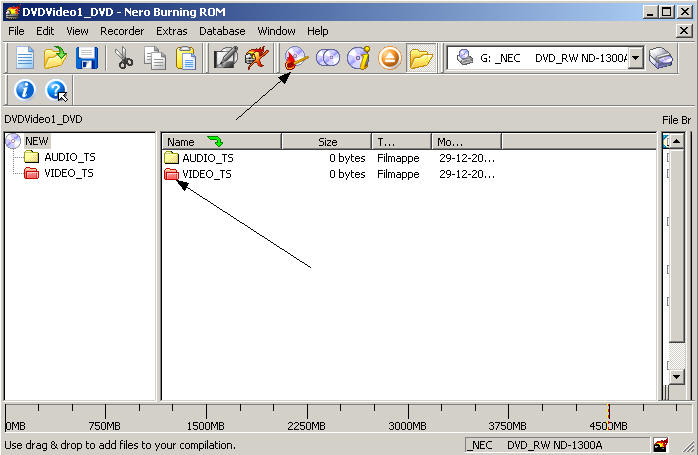Screen dimensions: 698x455
Task: Select VIDEO_TS folder in left tree
Action: [69, 173]
